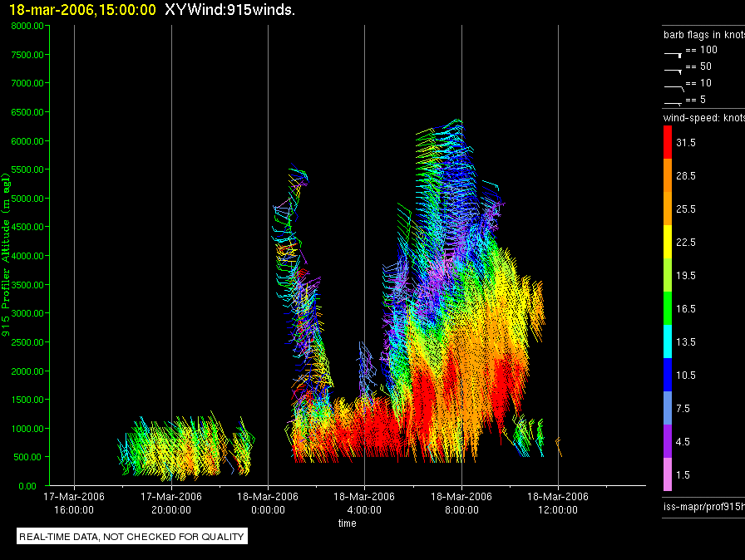Click the 'time' x-axis label

347,523
